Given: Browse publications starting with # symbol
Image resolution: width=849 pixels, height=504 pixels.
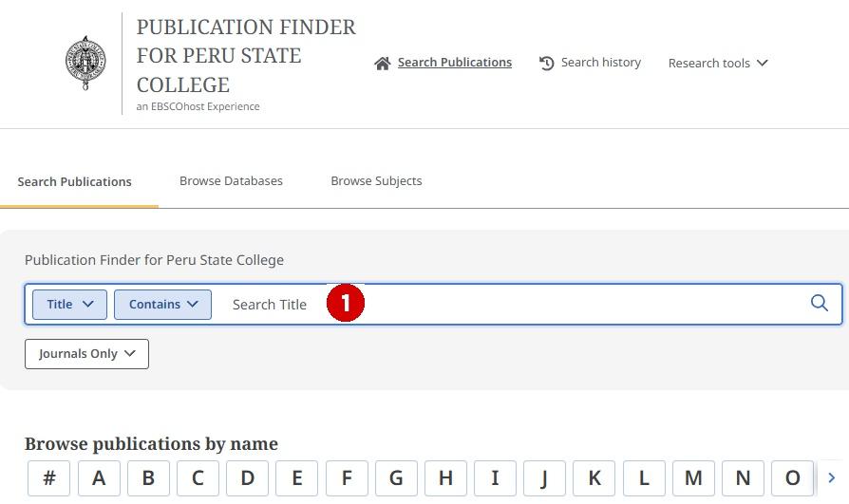Looking at the screenshot, I should click(49, 478).
